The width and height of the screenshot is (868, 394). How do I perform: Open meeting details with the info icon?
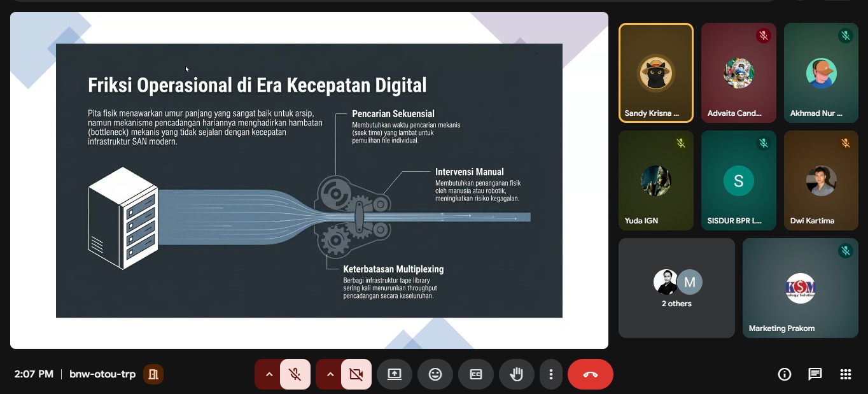coord(785,374)
